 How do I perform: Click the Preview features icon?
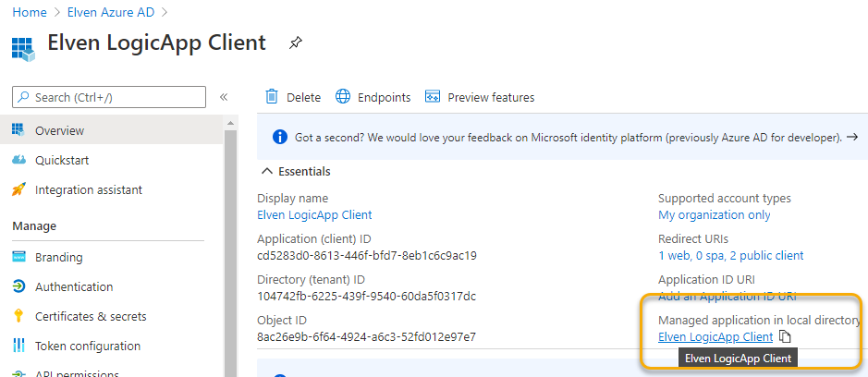point(433,97)
